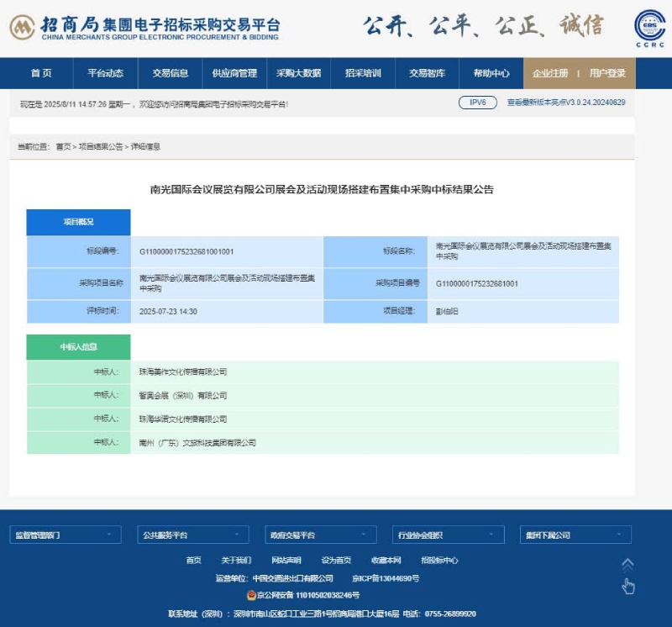Click the IPV6 pill button
This screenshot has width=672, height=627.
478,103
